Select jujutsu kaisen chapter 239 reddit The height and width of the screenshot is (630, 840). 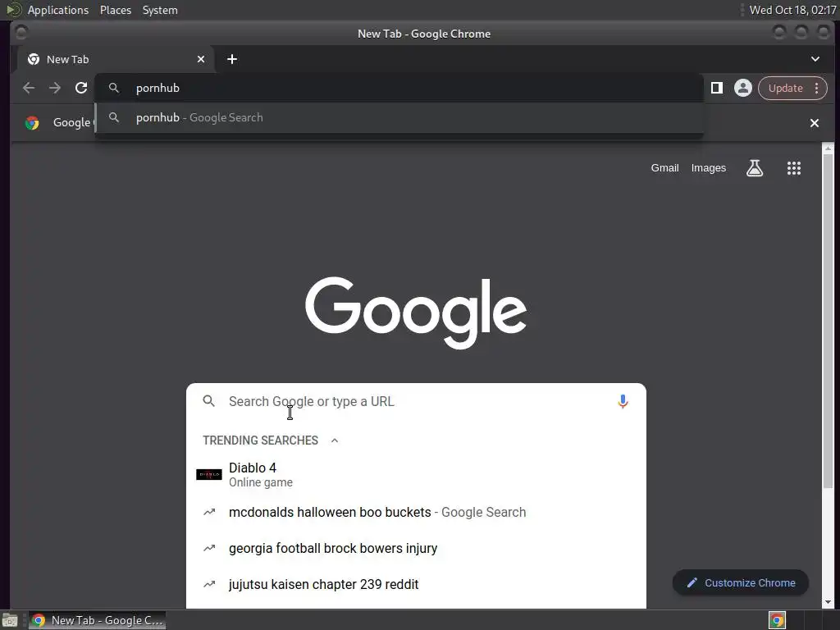point(416,584)
